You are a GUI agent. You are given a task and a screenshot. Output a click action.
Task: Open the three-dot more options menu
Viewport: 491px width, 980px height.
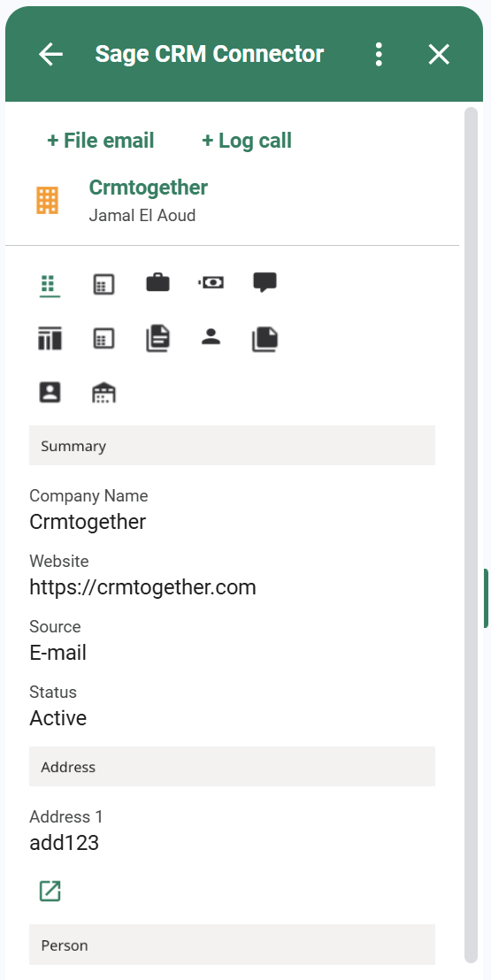[x=379, y=54]
